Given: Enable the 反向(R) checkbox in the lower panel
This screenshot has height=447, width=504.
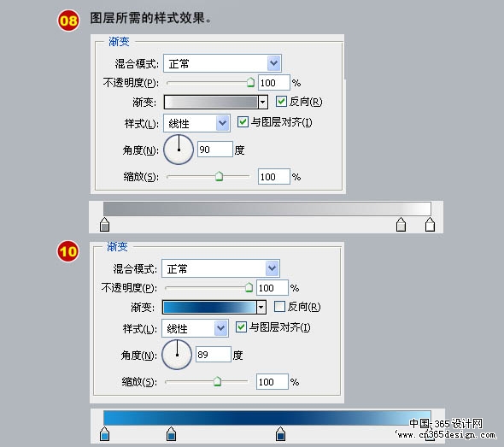Looking at the screenshot, I should [279, 307].
